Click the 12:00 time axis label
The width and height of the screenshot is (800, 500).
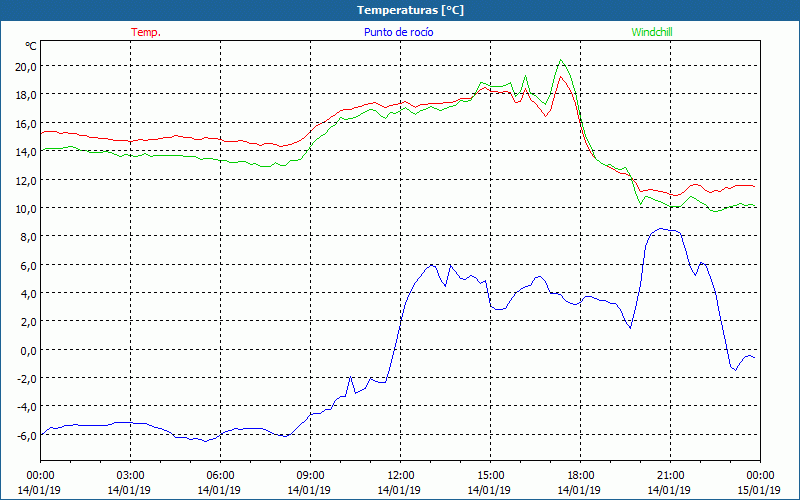coord(400,476)
